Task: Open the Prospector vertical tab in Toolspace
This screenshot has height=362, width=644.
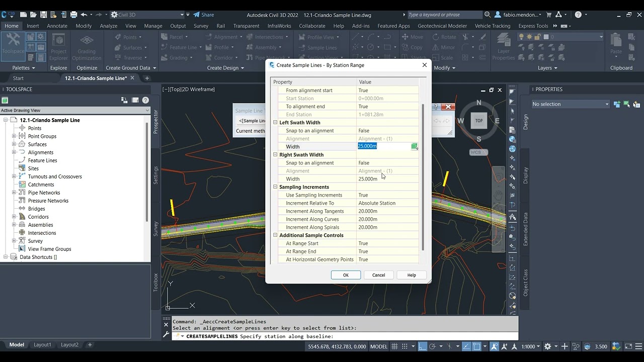Action: (155, 121)
